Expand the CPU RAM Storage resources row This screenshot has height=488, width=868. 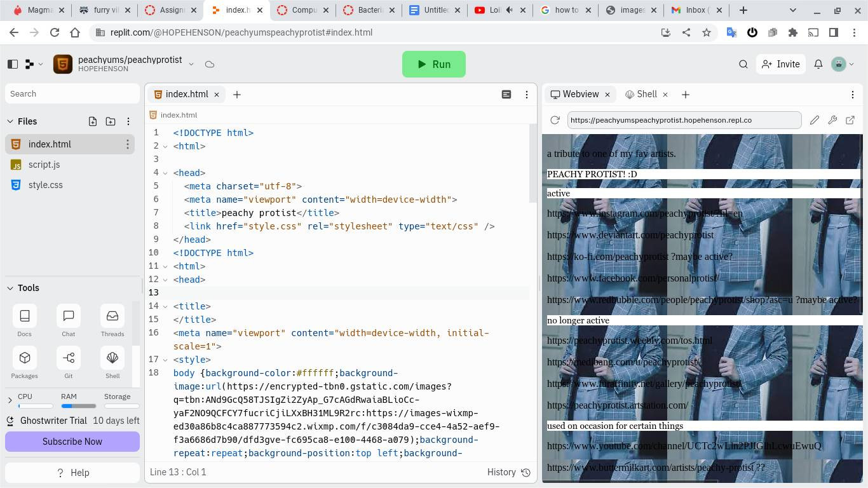pos(10,400)
